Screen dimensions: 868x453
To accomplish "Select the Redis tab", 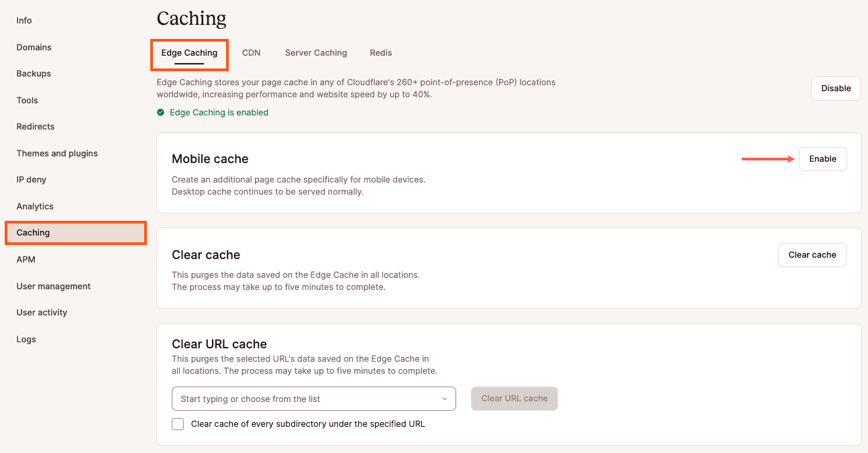I will [x=380, y=52].
